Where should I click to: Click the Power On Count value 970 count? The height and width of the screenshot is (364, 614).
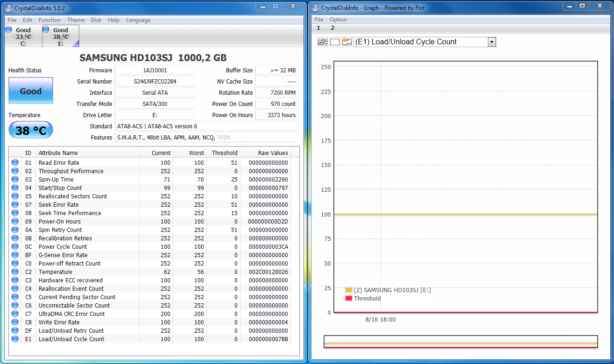(x=276, y=104)
